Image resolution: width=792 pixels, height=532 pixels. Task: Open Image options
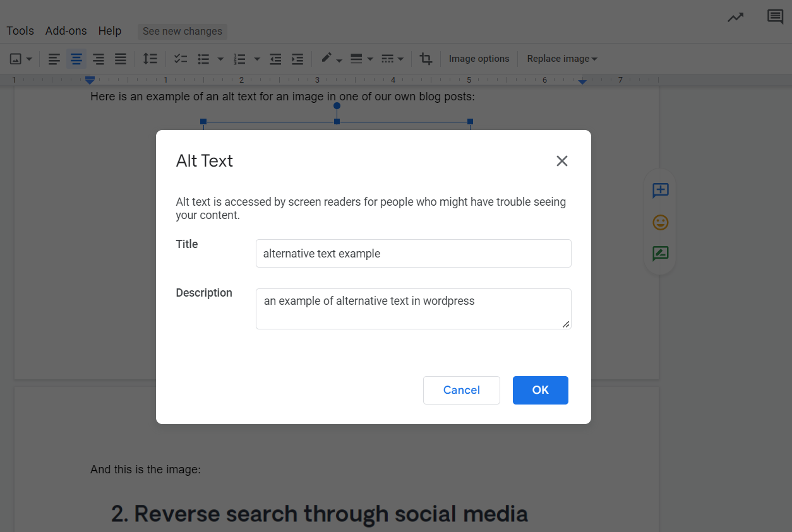coord(479,59)
